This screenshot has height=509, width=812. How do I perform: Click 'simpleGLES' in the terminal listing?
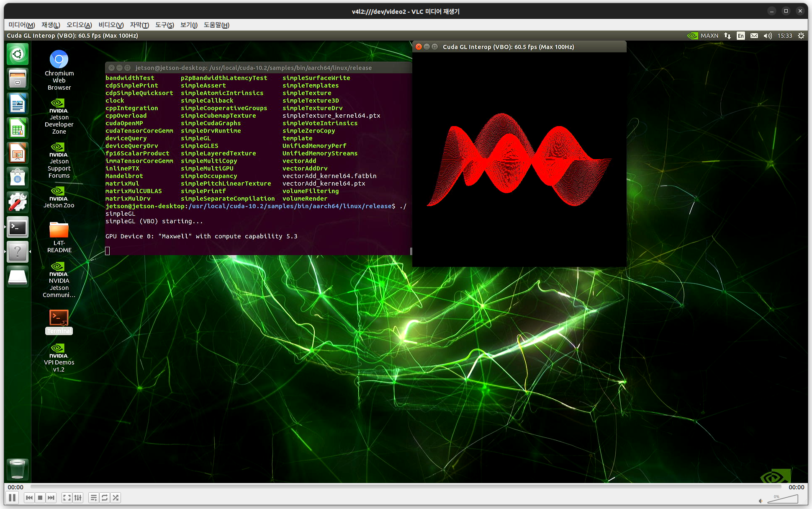pos(200,146)
